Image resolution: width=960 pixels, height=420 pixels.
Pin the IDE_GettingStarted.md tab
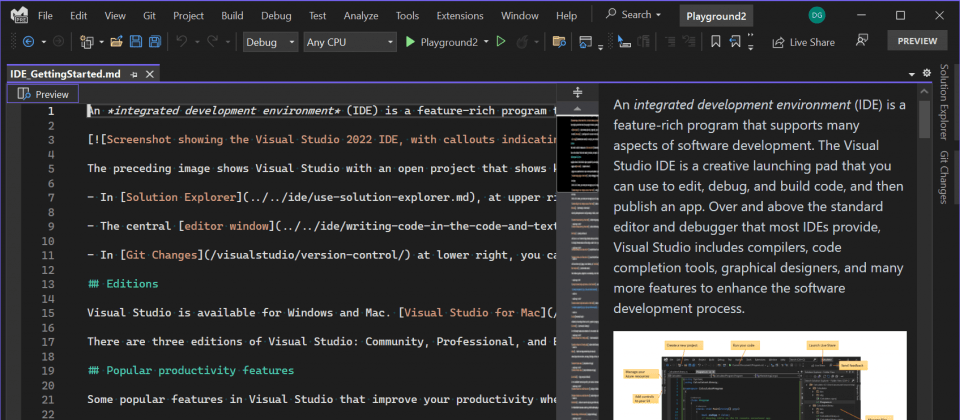(133, 74)
